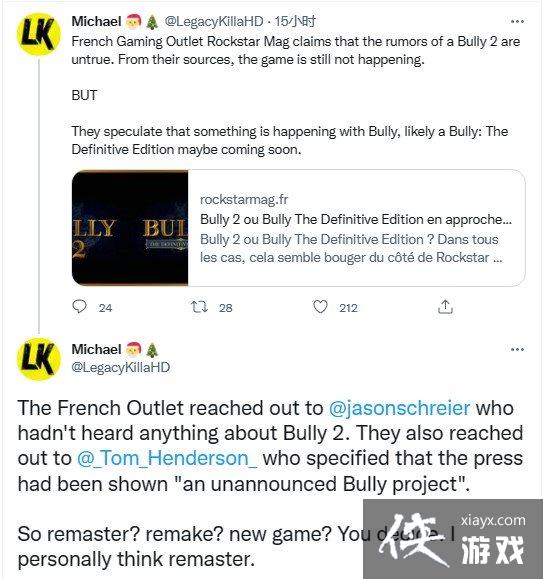Viewport: 543px width, 579px height.
Task: Click LK profile avatar of first tweet
Action: (39, 34)
